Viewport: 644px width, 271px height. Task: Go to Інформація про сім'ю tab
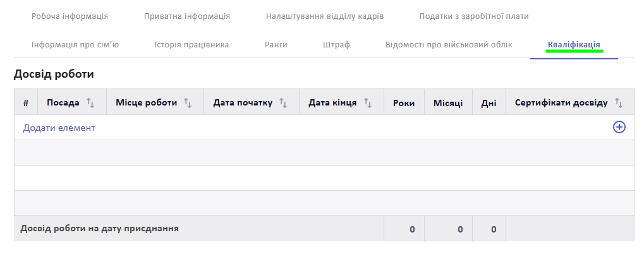(x=75, y=45)
